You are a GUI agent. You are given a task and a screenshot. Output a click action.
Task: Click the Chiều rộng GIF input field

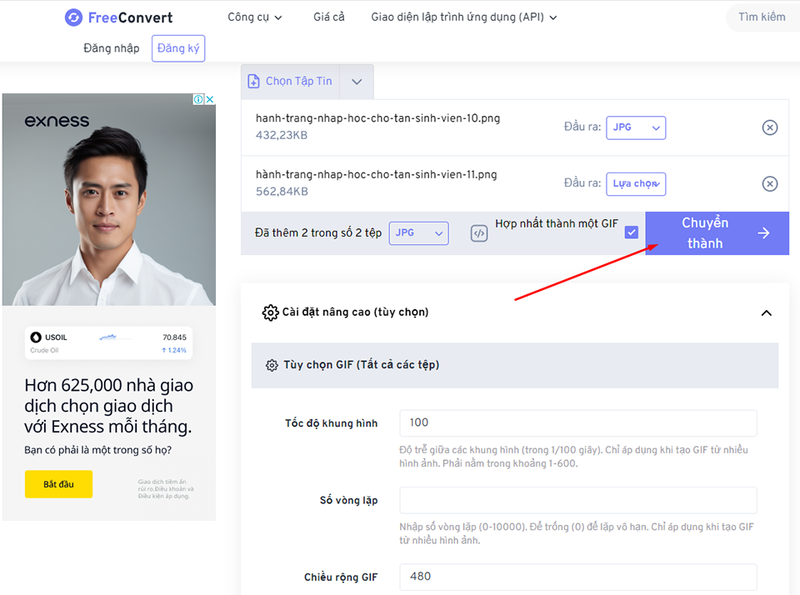click(577, 577)
